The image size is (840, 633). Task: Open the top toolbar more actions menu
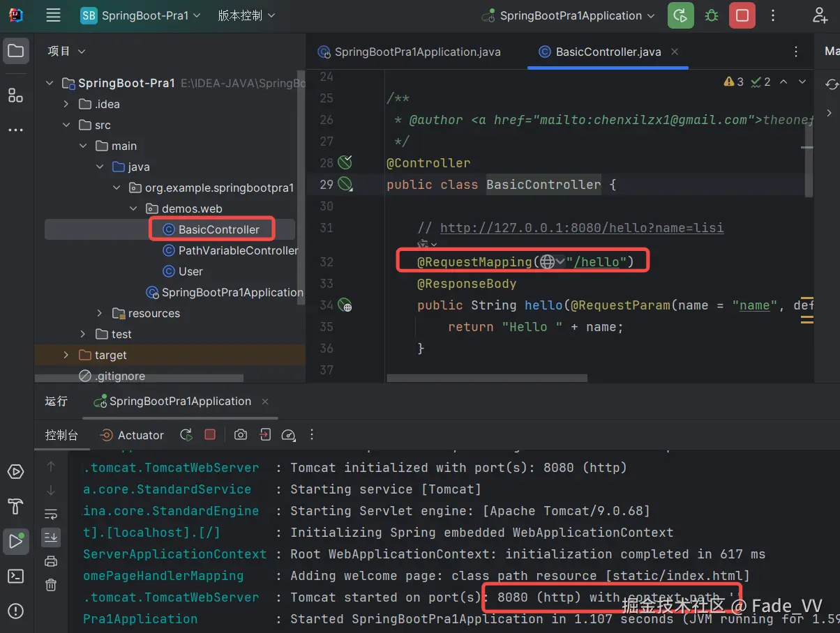pyautogui.click(x=773, y=15)
